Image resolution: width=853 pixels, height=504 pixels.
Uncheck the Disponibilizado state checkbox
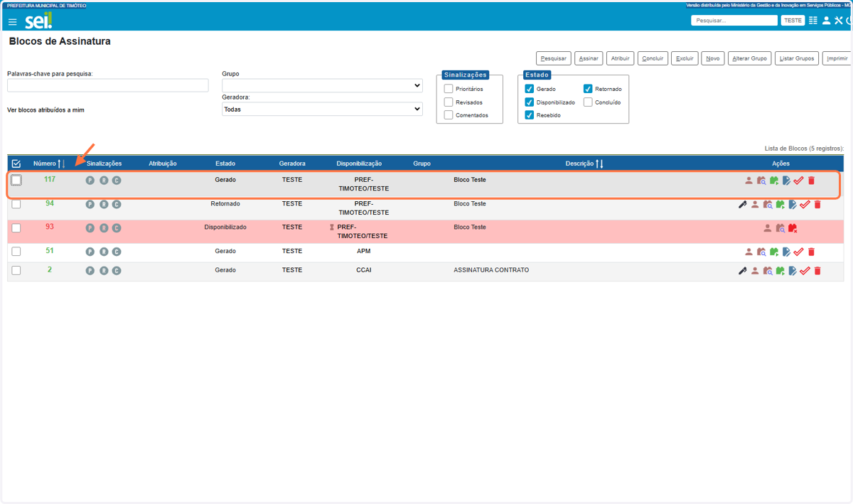point(530,102)
